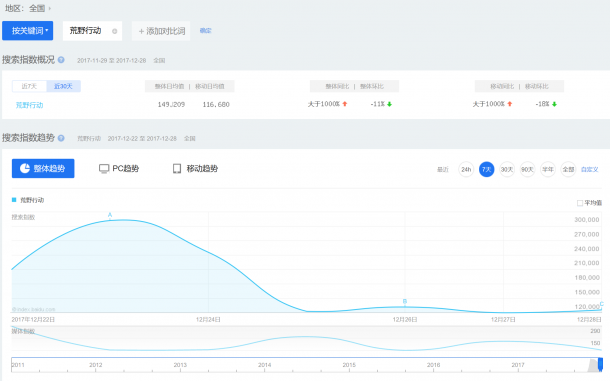Toggle the 荒野行动 legend color square
The image size is (610, 381).
point(14,200)
